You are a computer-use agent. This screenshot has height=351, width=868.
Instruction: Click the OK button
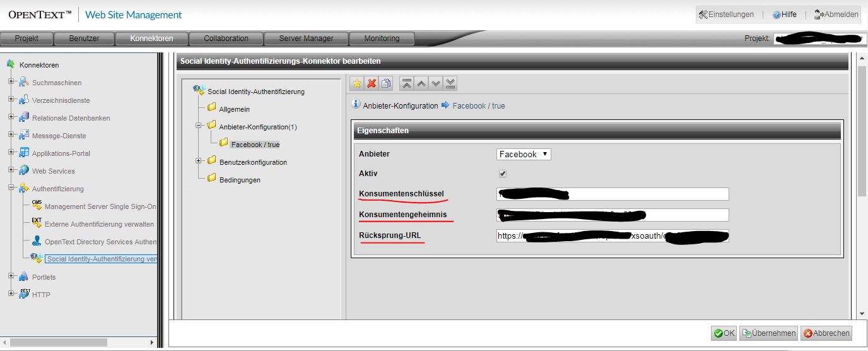coord(724,333)
